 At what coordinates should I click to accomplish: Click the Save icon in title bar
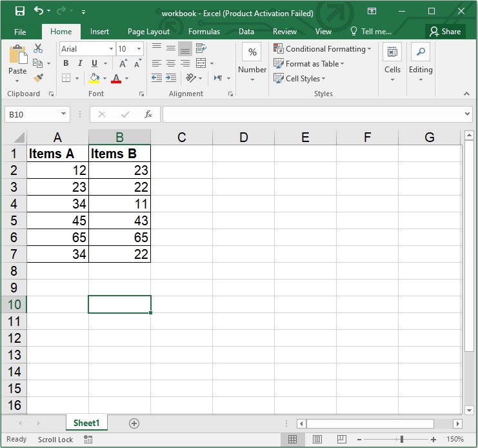coord(19,12)
